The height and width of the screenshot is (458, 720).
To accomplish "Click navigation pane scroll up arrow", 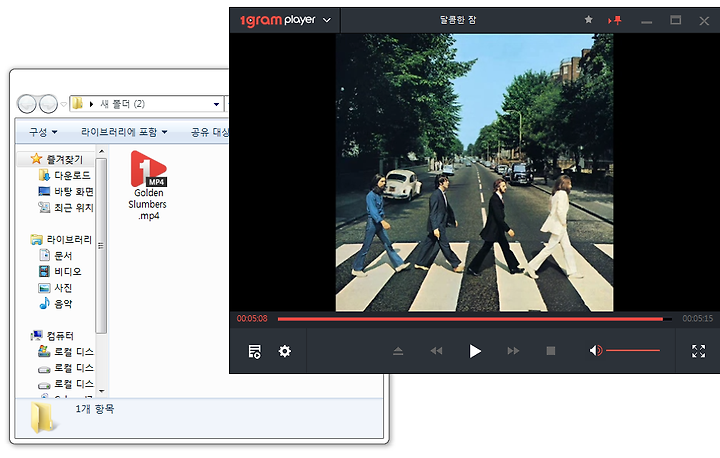I will point(101,151).
